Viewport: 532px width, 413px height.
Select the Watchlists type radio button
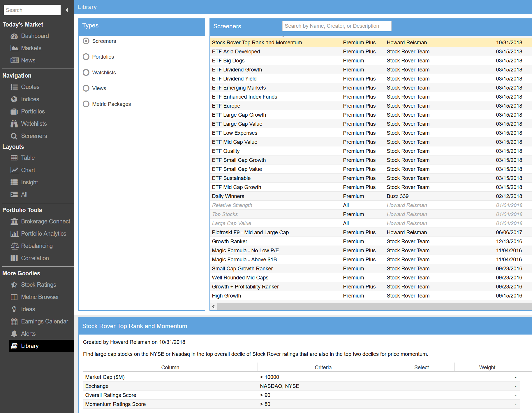tap(86, 73)
